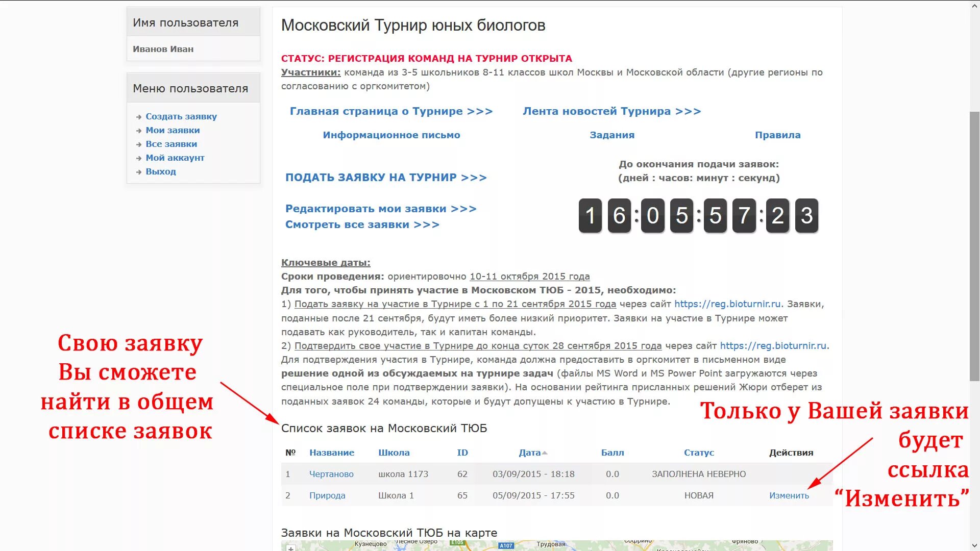Viewport: 980px width, 551px height.
Task: Click Смотреть все заявки link
Action: click(362, 224)
